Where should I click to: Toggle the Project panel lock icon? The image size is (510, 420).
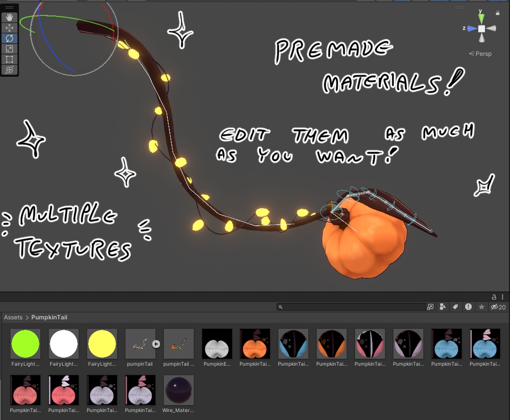click(493, 297)
